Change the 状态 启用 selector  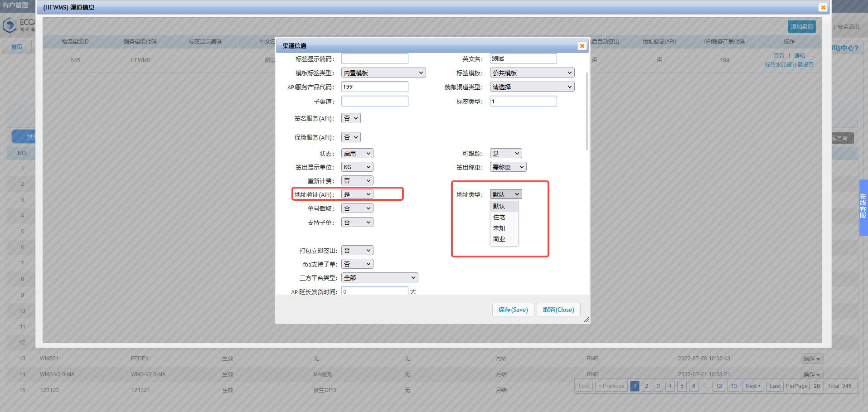[357, 154]
